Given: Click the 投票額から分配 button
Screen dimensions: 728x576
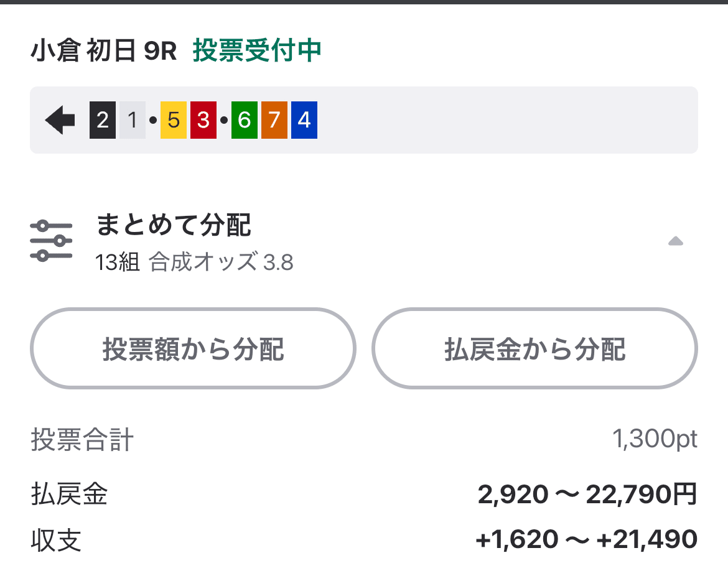Looking at the screenshot, I should click(193, 349).
